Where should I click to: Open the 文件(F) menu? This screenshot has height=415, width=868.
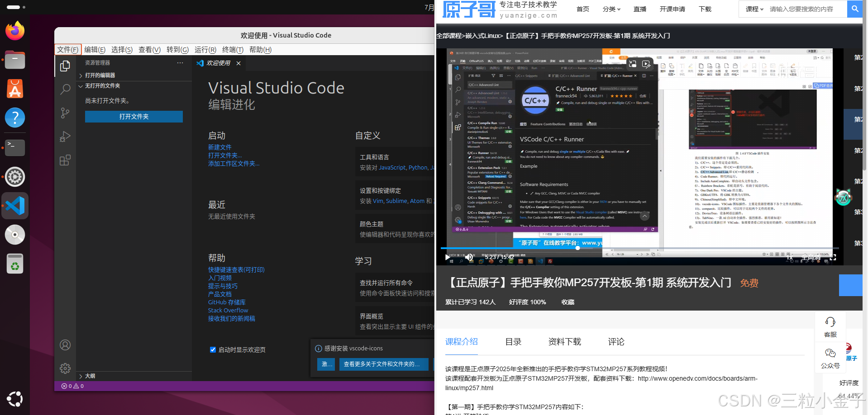pyautogui.click(x=68, y=50)
